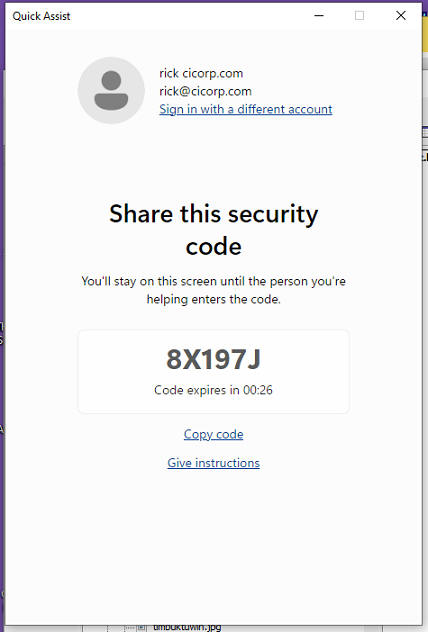This screenshot has height=632, width=428.
Task: Minimize the Quick Assist window
Action: 319,16
